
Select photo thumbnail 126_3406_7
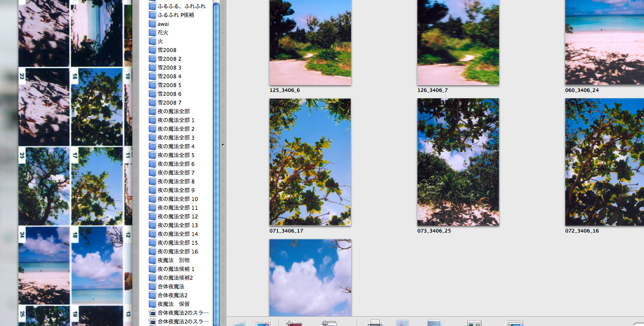[x=458, y=42]
